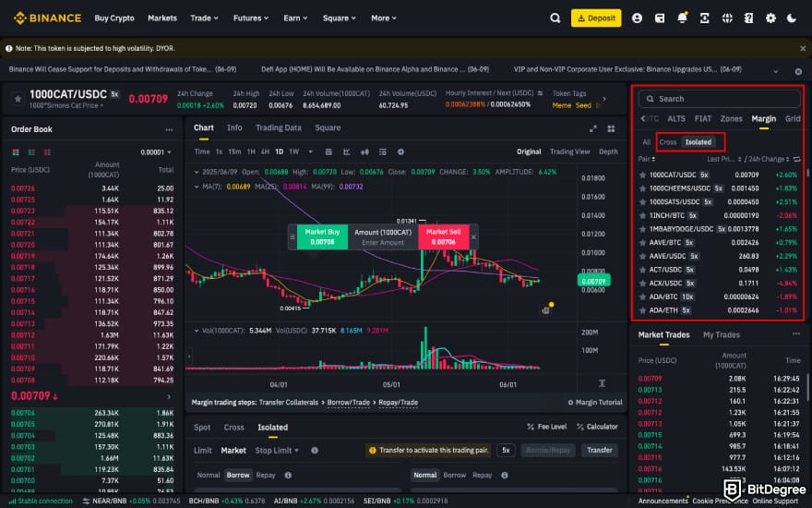The height and width of the screenshot is (508, 812).
Task: Open chart multi-layout grid icon
Action: (611, 128)
